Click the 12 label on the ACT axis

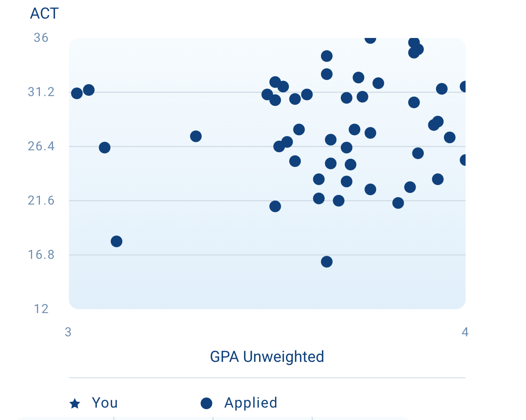click(x=41, y=309)
